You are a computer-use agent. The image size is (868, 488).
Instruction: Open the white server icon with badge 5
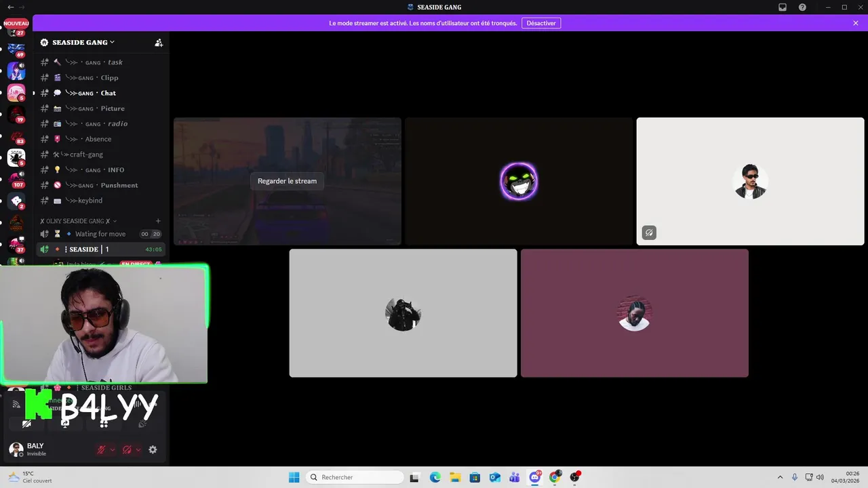point(16,158)
